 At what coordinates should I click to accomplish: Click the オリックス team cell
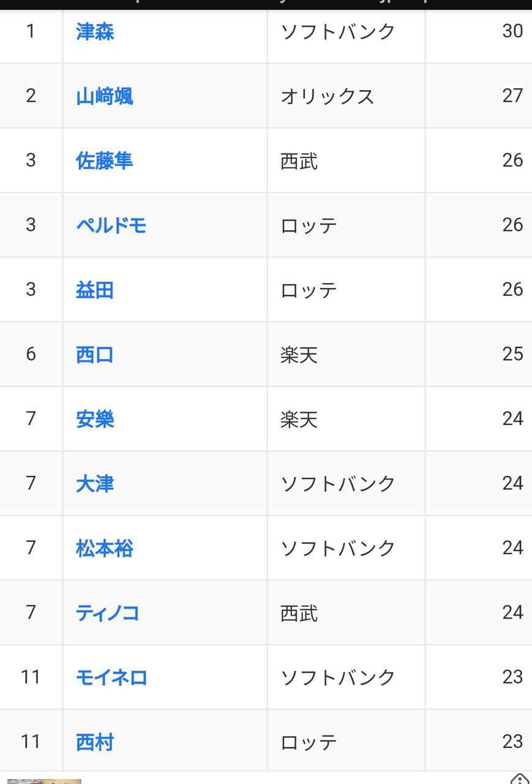[347, 96]
